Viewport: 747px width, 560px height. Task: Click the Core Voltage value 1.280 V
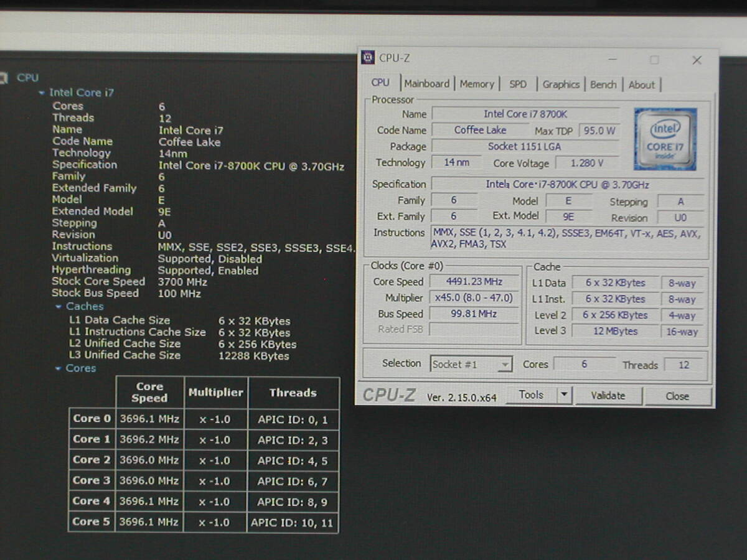pos(587,163)
